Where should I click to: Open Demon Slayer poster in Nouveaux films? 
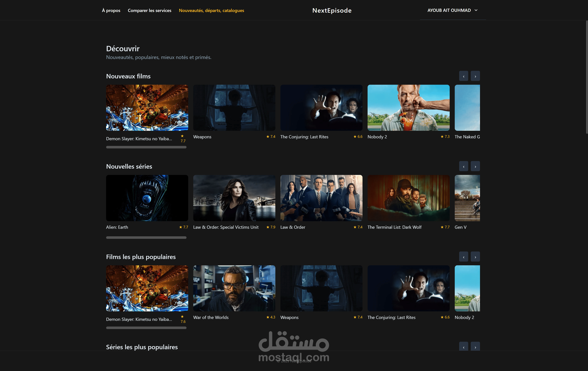(x=147, y=108)
